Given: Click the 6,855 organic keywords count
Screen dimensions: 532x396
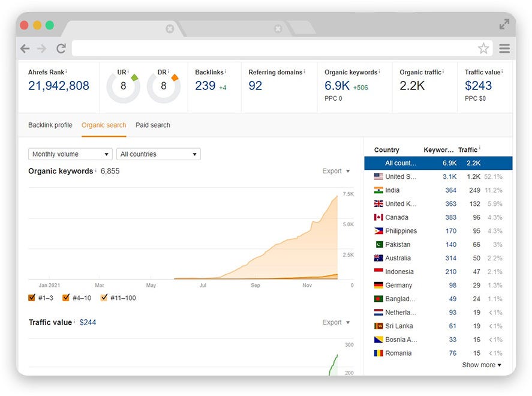Looking at the screenshot, I should coord(110,171).
